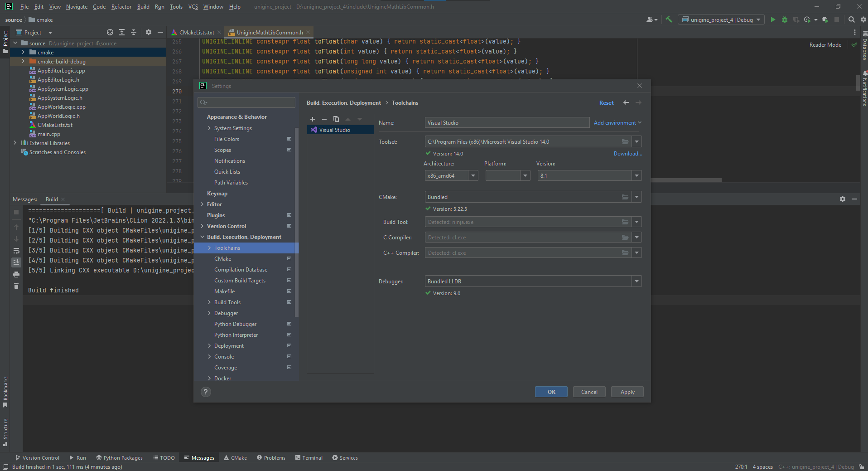This screenshot has width=868, height=471.
Task: Start debugging with the bug icon
Action: point(785,19)
